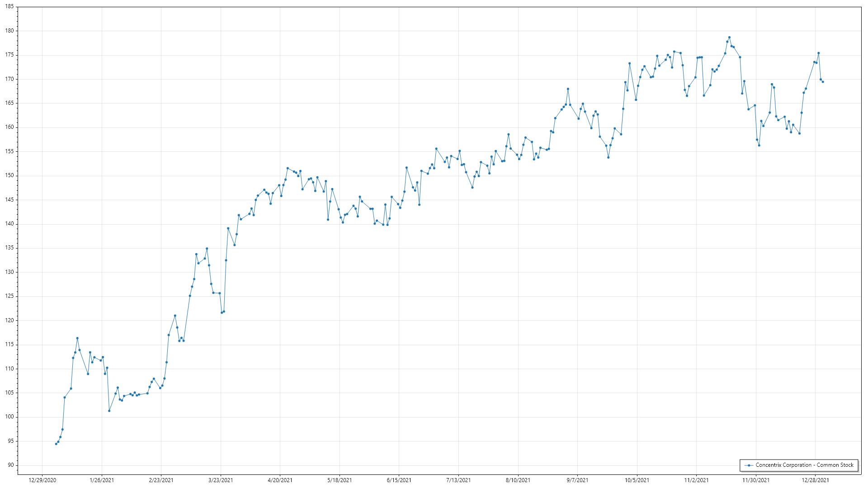Click the 170 y-axis tick label
The image size is (868, 488).
9,79
